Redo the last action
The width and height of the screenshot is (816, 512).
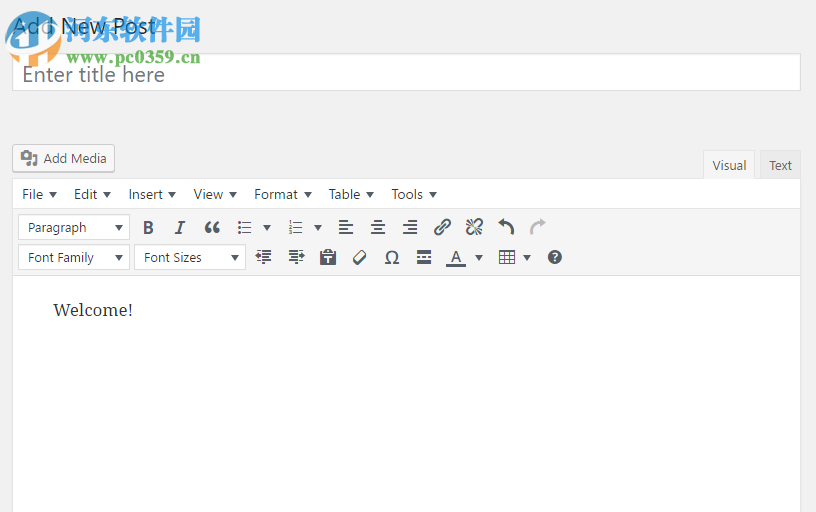point(538,227)
